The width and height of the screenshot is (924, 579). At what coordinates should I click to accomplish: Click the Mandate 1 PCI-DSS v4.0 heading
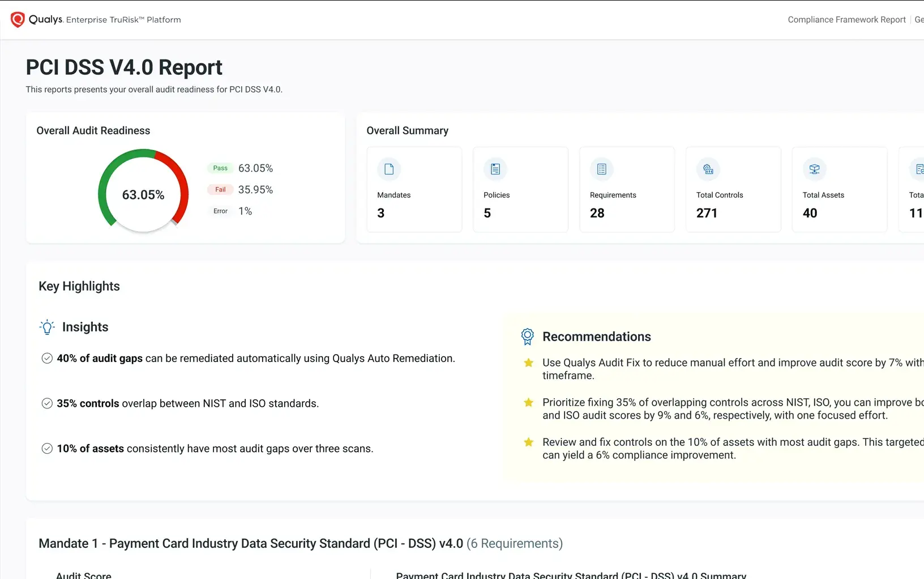[251, 543]
